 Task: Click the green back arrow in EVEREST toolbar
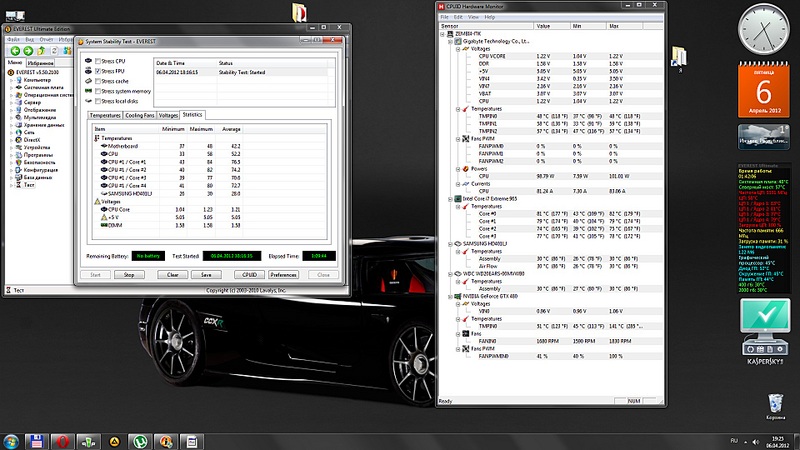coord(13,51)
